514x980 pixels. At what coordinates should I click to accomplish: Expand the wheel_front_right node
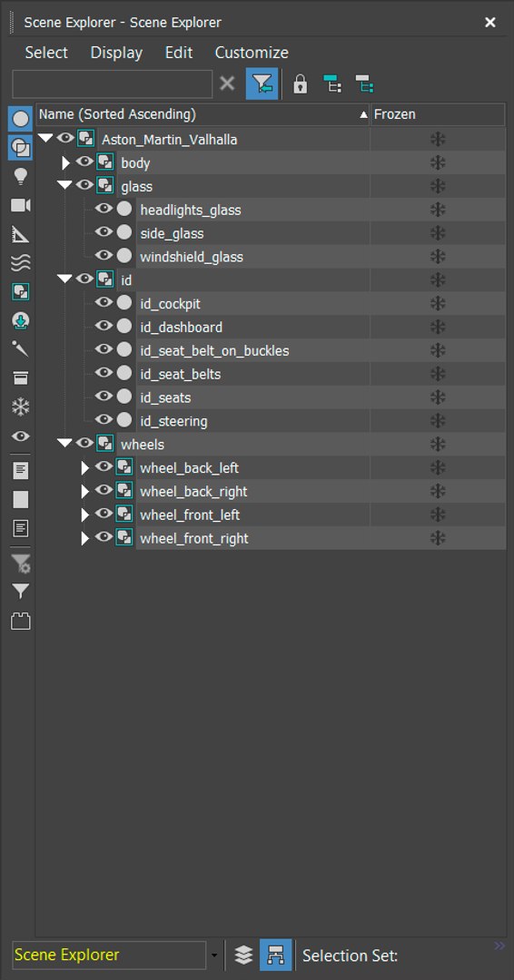coord(85,538)
